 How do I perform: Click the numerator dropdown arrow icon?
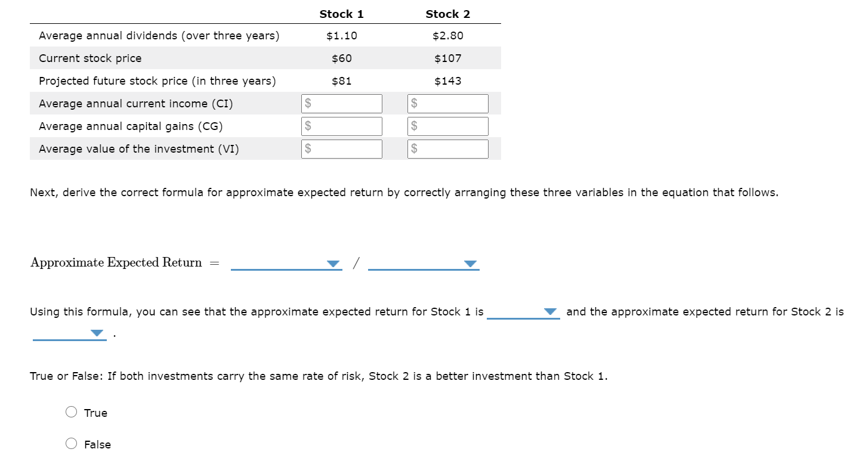[333, 263]
